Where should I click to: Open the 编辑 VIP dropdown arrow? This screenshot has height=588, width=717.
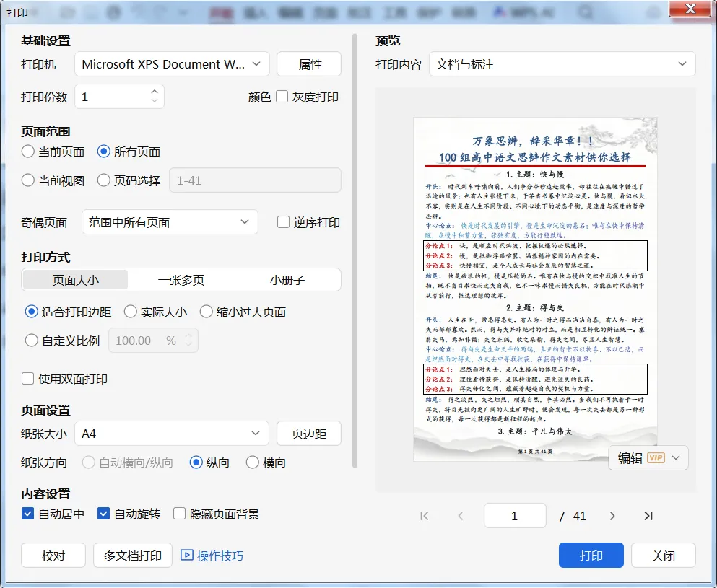pyautogui.click(x=676, y=458)
